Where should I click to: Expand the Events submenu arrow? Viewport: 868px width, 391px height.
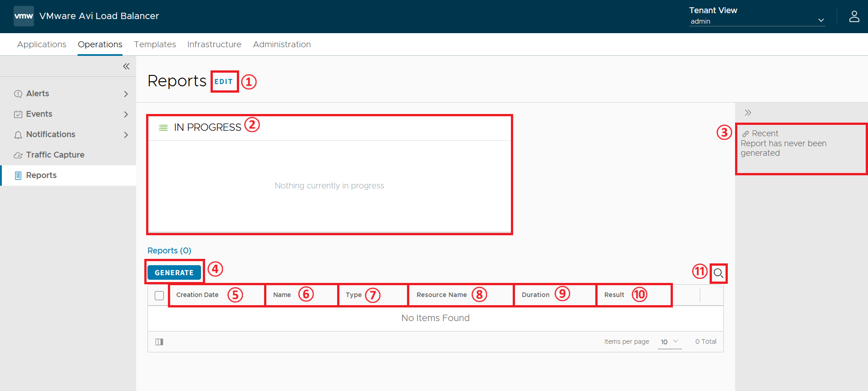[126, 114]
